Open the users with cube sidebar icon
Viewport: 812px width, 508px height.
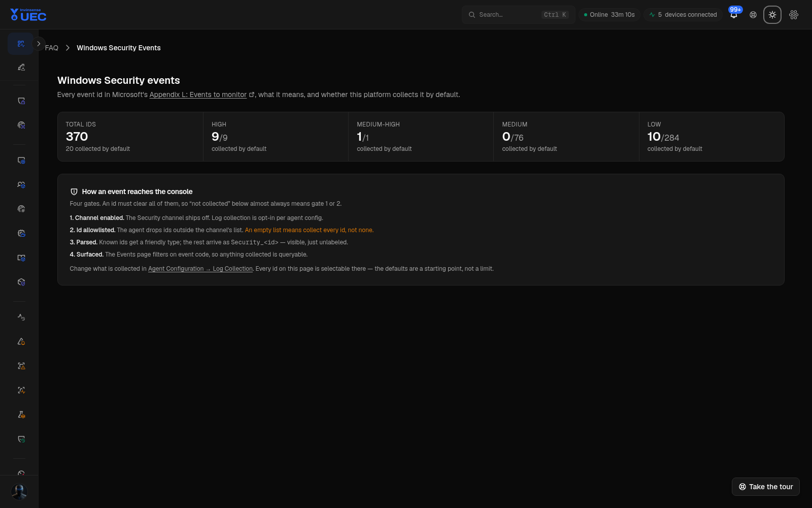click(21, 184)
